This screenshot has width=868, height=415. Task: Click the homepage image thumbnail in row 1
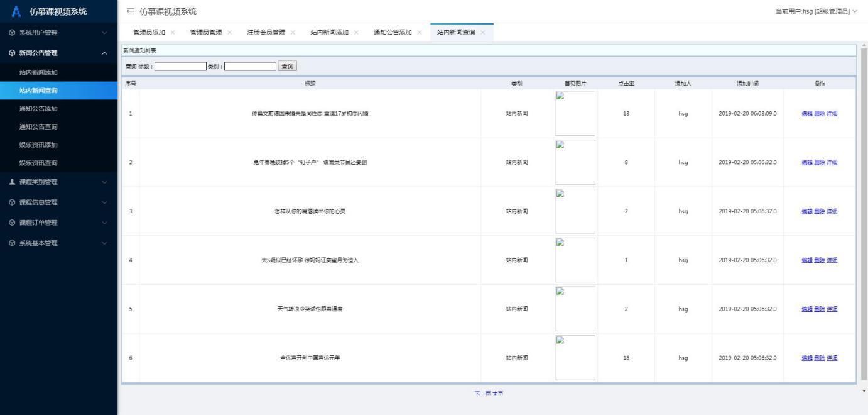(575, 113)
